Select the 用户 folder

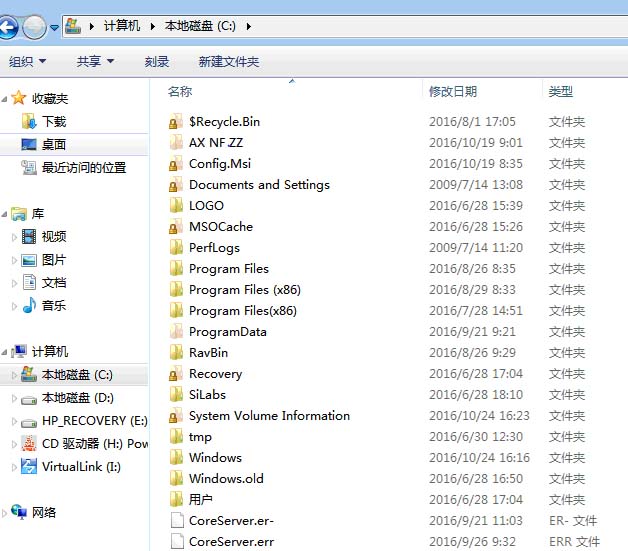coord(201,499)
